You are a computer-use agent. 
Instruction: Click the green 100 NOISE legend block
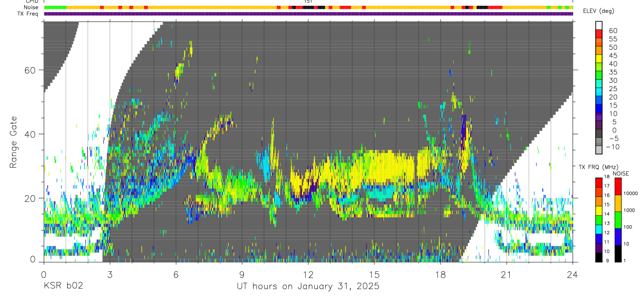[618, 219]
